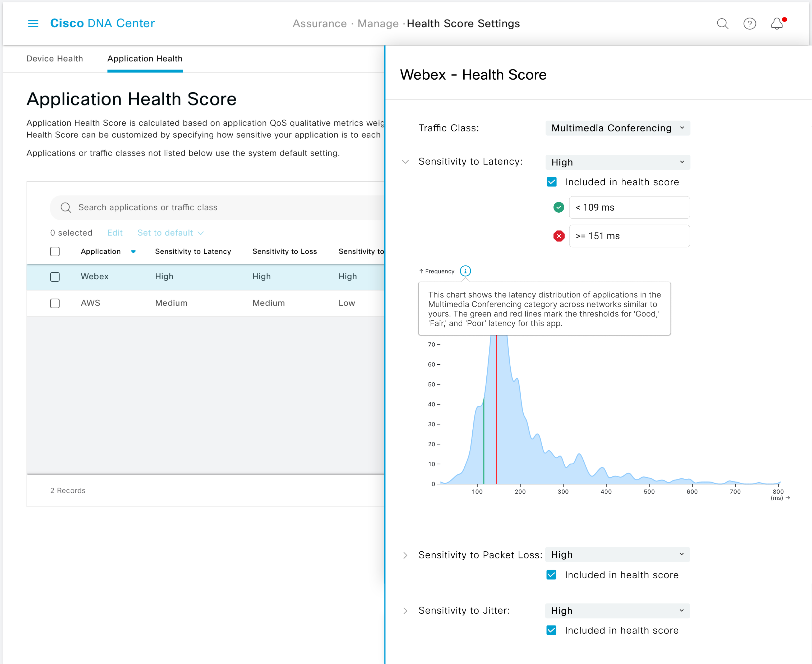812x664 pixels.
Task: Open the Sensitivity to Latency dropdown
Action: pos(617,162)
